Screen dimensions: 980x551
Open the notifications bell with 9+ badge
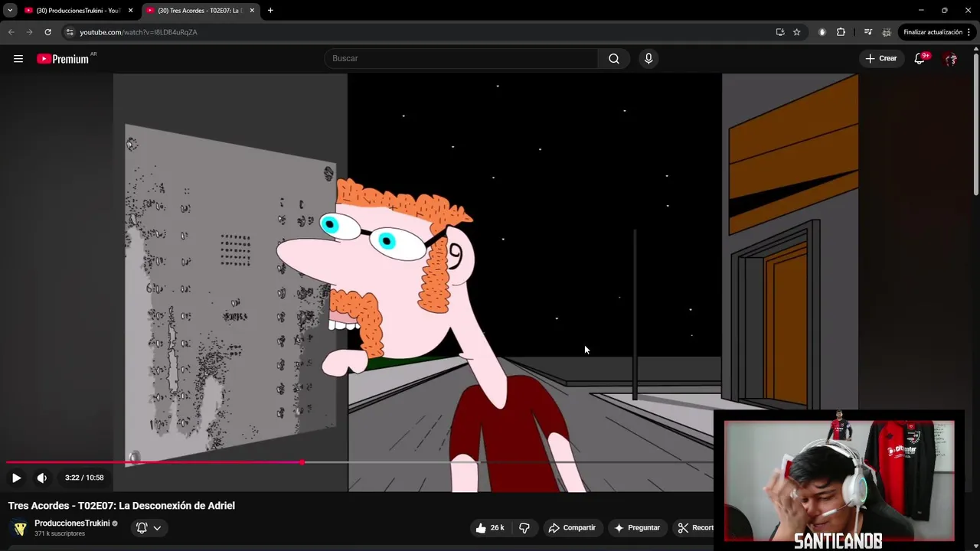(x=920, y=59)
